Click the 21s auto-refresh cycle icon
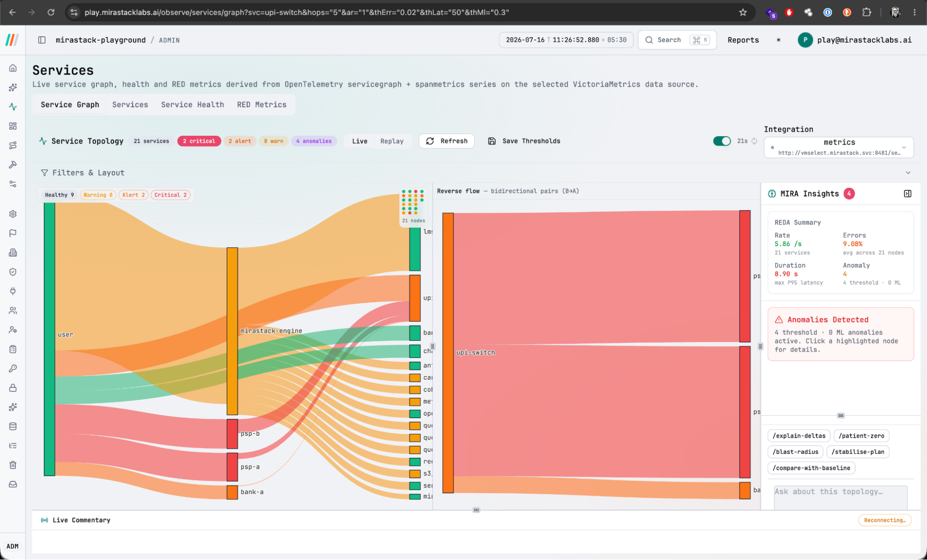This screenshot has width=927, height=560. 754,141
